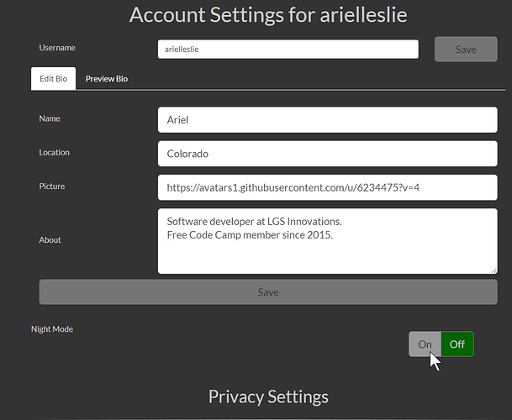Click the Night Mode label
512x420 pixels.
tap(52, 329)
